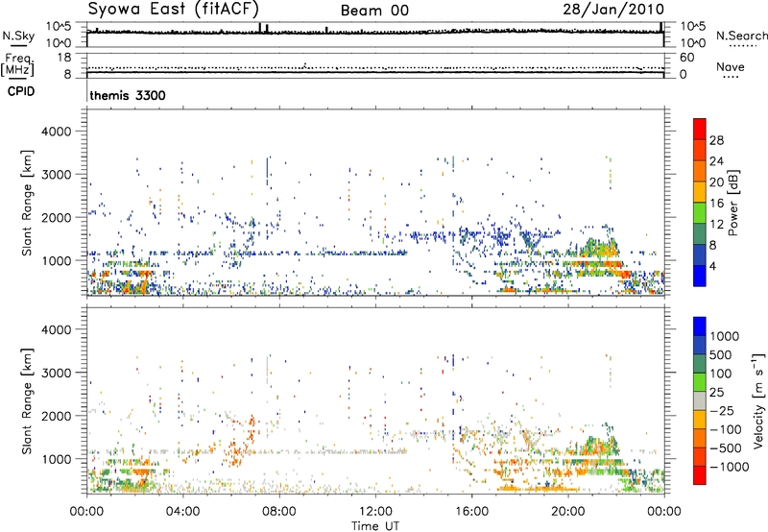Click the '16:00' time tick label
The image size is (768, 532).
click(471, 512)
